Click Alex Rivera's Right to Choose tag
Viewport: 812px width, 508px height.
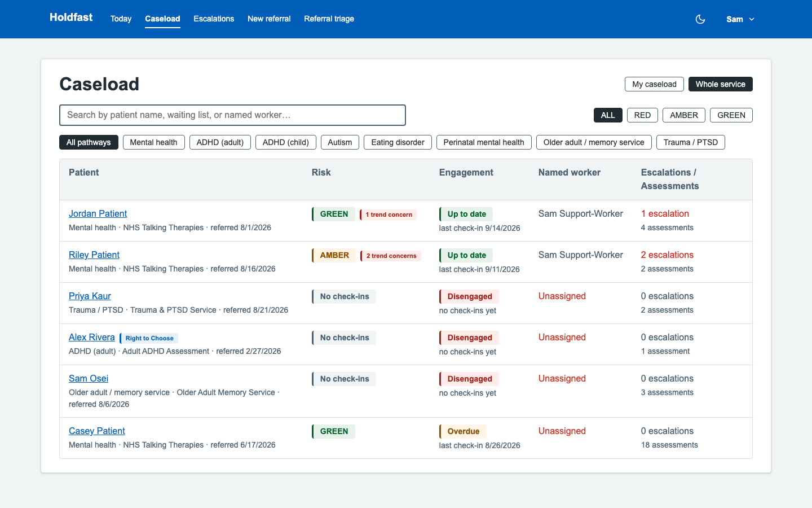149,338
